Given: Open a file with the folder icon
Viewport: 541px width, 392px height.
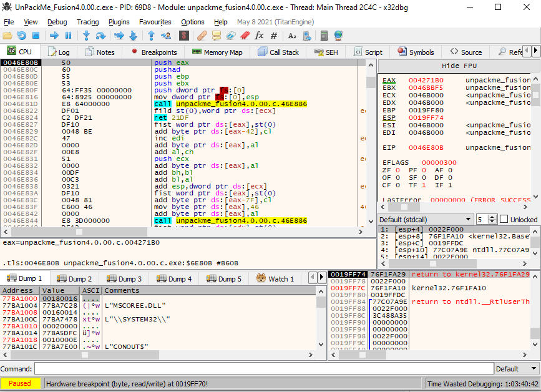Looking at the screenshot, I should (x=7, y=36).
